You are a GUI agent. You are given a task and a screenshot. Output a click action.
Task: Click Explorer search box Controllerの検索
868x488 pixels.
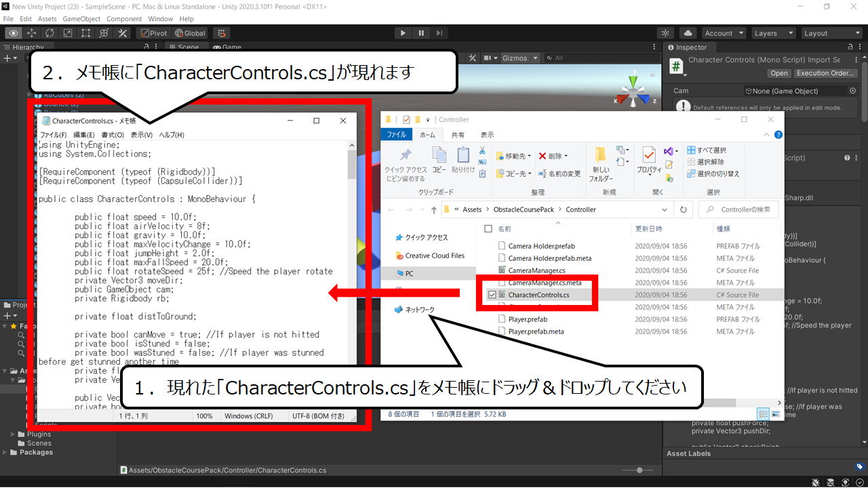[739, 209]
